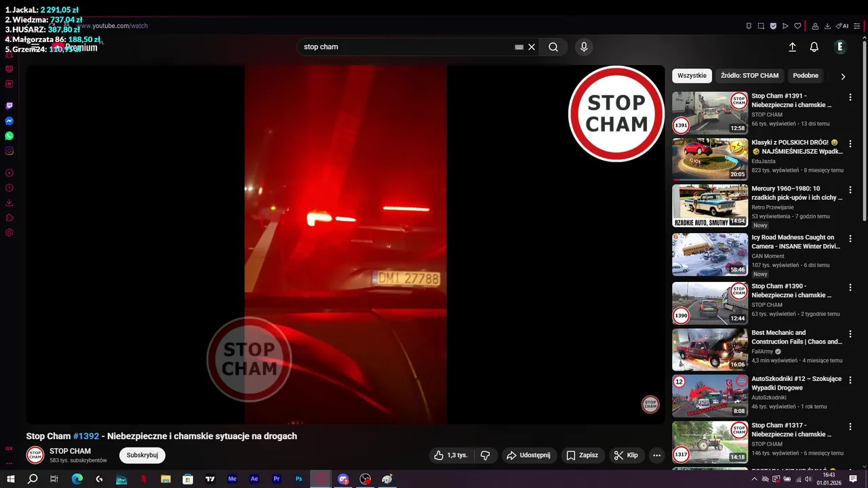Open more actions three-dot menu under video
This screenshot has width=868, height=488.
tap(656, 455)
